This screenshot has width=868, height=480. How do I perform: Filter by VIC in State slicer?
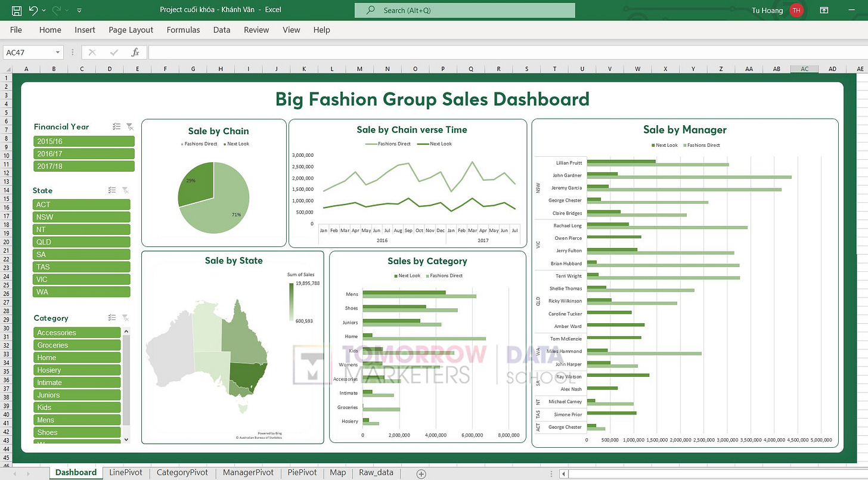click(82, 279)
